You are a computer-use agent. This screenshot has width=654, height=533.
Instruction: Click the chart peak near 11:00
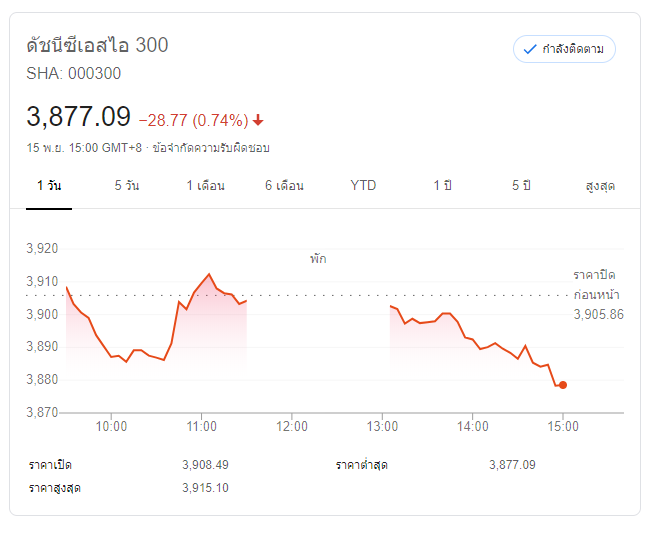209,273
